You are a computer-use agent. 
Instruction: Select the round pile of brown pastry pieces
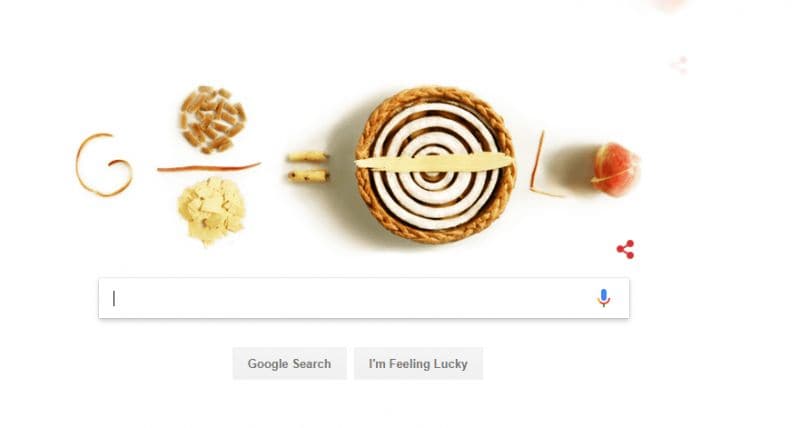point(212,119)
